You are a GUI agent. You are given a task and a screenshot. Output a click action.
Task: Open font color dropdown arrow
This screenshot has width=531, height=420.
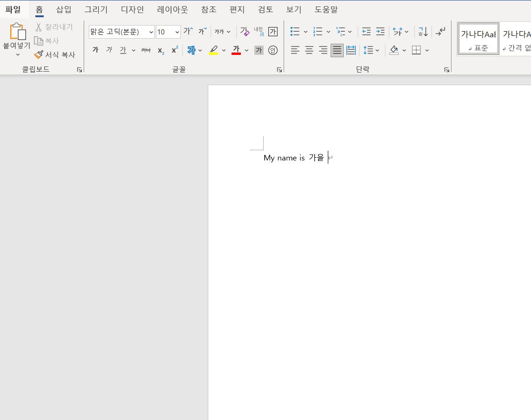point(246,51)
